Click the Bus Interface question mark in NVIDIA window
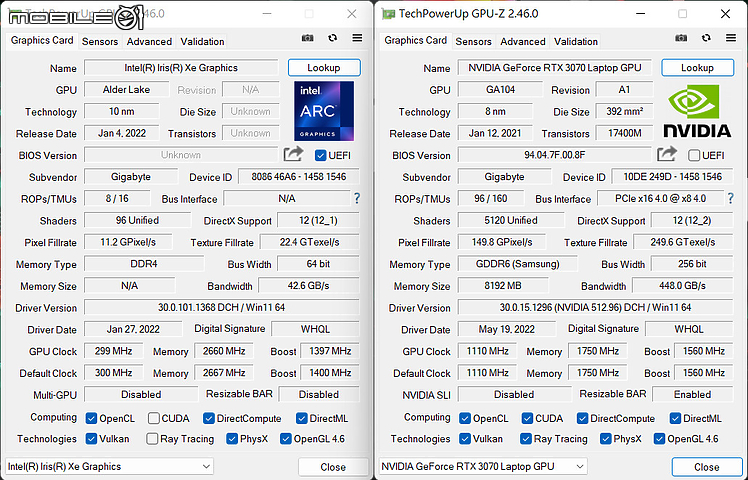 click(730, 198)
